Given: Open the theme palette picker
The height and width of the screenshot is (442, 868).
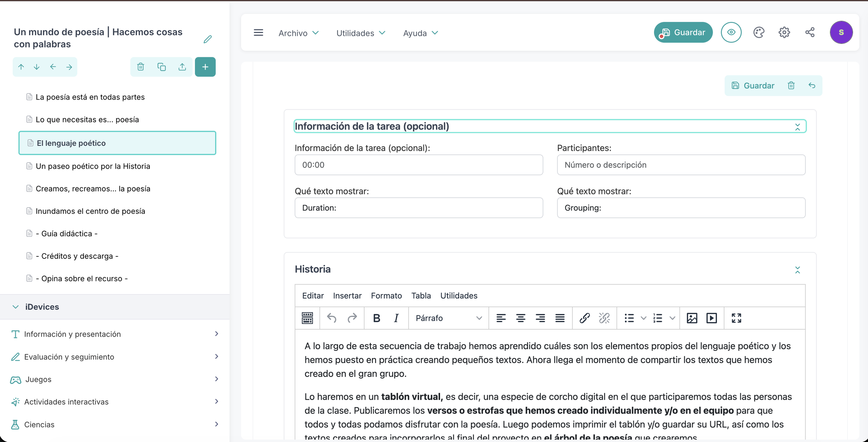Looking at the screenshot, I should point(758,32).
